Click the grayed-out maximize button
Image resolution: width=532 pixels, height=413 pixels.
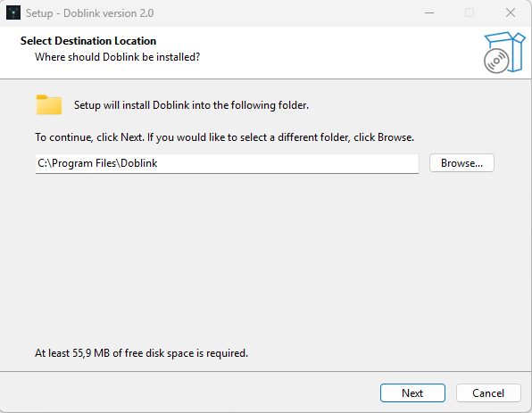[470, 12]
